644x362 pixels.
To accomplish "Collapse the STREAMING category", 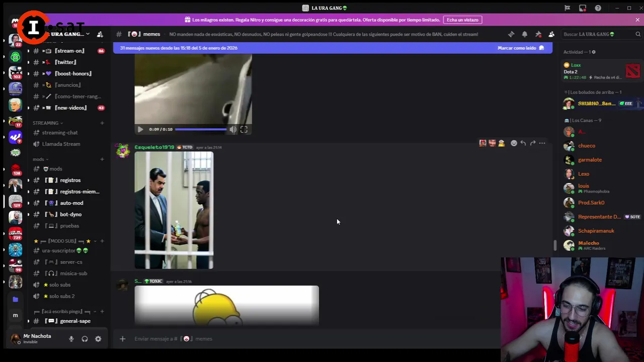I will 48,123.
